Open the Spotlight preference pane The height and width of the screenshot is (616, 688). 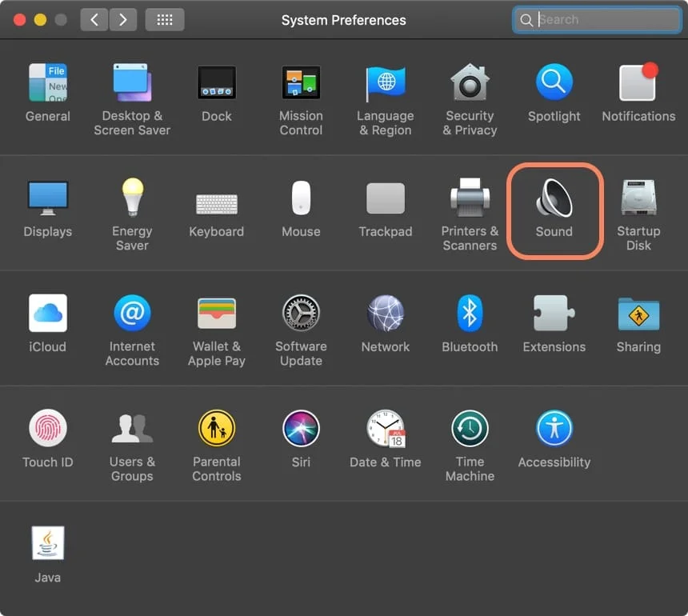(554, 83)
